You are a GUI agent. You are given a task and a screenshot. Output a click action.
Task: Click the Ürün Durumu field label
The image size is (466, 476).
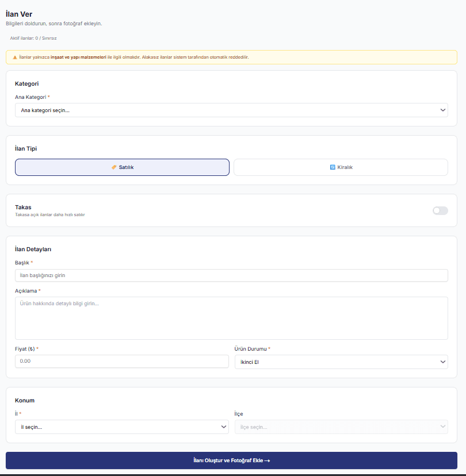click(x=251, y=349)
